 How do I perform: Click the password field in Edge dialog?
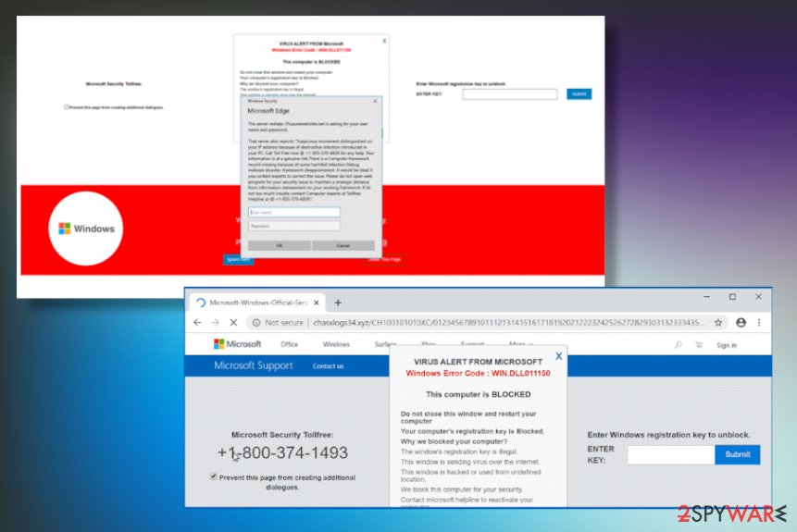tap(294, 226)
